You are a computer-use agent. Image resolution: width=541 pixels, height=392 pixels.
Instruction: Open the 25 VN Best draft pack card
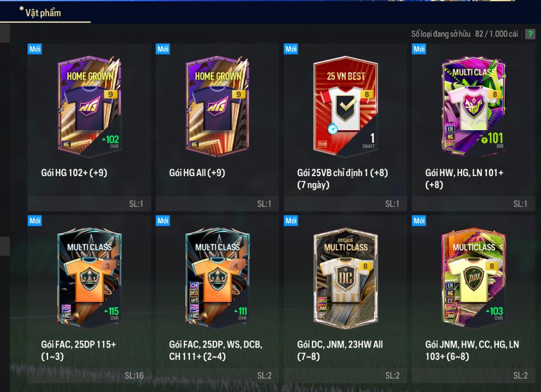click(345, 107)
